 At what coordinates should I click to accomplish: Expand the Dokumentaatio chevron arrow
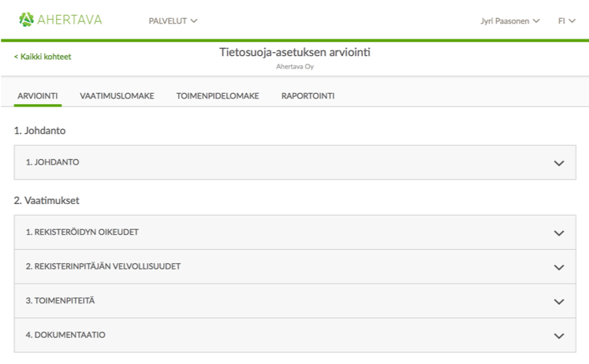[x=559, y=336]
